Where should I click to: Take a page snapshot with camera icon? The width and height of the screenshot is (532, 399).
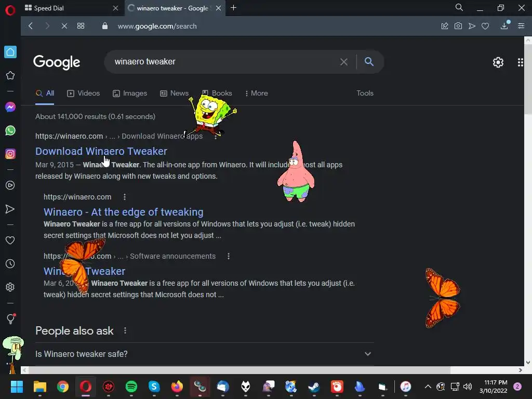pyautogui.click(x=458, y=26)
